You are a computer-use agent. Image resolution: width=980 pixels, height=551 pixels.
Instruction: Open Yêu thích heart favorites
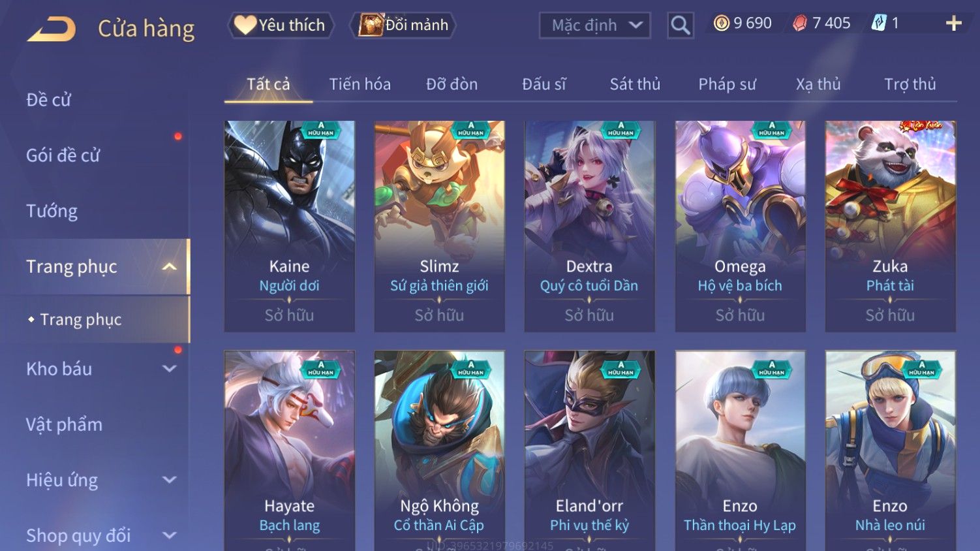click(281, 25)
